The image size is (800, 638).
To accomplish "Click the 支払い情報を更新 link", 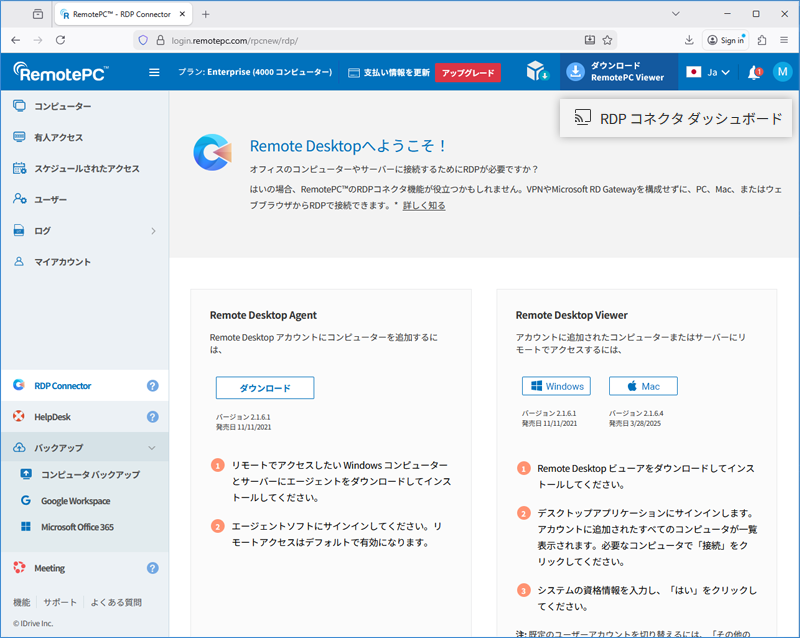I will click(x=396, y=73).
